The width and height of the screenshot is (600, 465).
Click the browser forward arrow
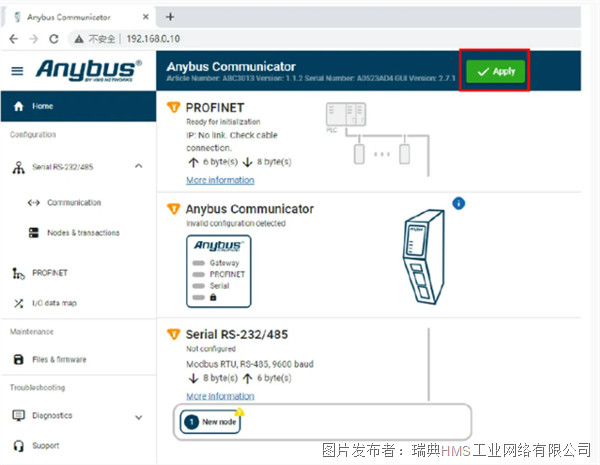pos(34,39)
